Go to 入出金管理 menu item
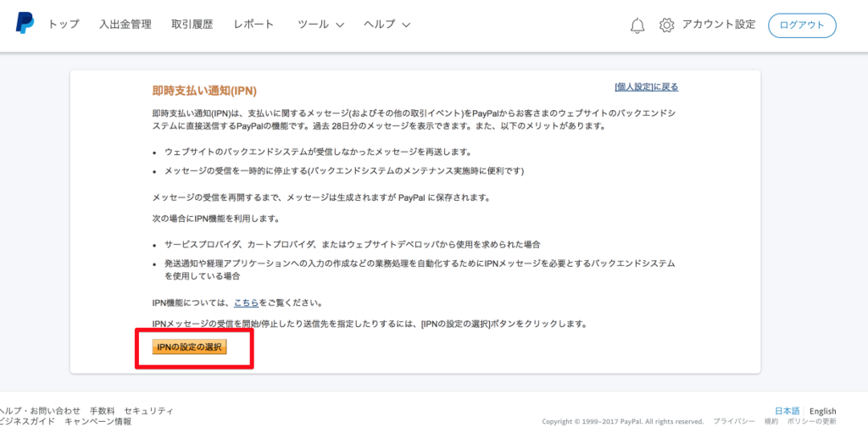Screen dimensions: 868x433 pos(125,25)
